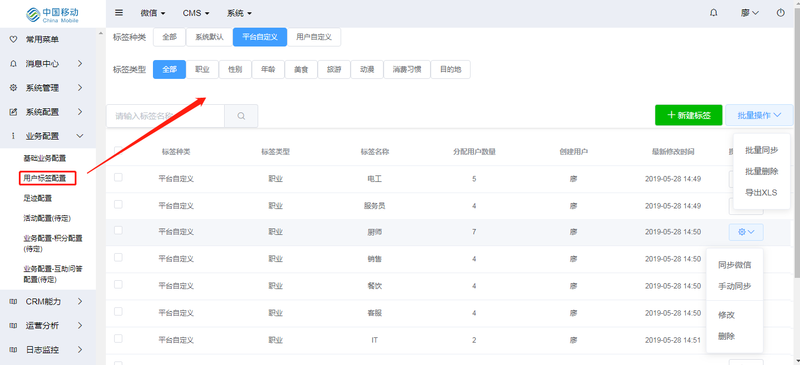Check the checkbox for 销售 row
The image size is (800, 365).
pyautogui.click(x=118, y=257)
